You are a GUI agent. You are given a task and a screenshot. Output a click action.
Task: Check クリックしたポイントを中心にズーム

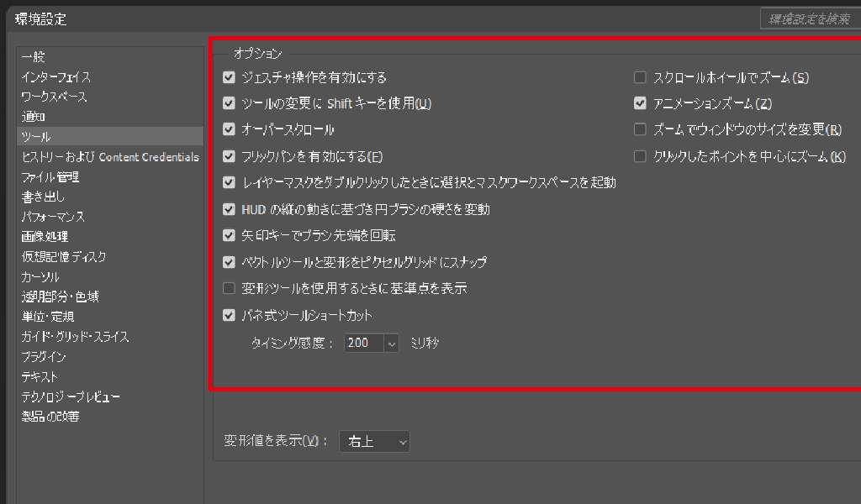click(640, 157)
